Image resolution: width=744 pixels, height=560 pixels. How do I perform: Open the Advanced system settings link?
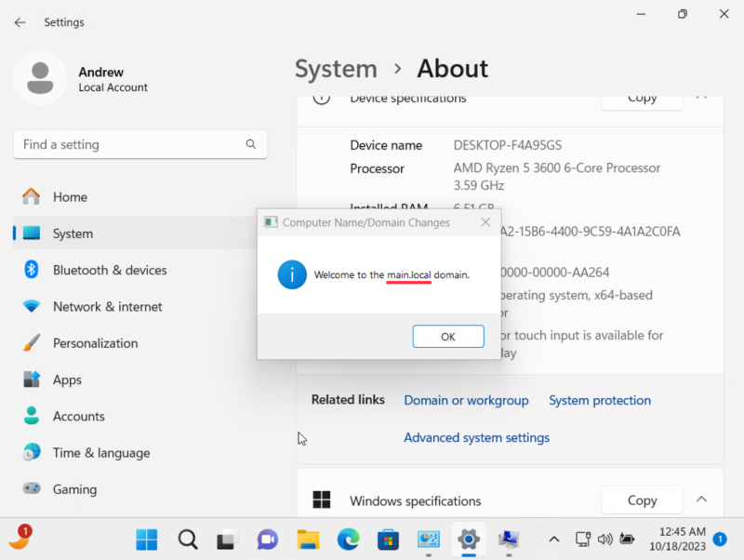(x=476, y=437)
